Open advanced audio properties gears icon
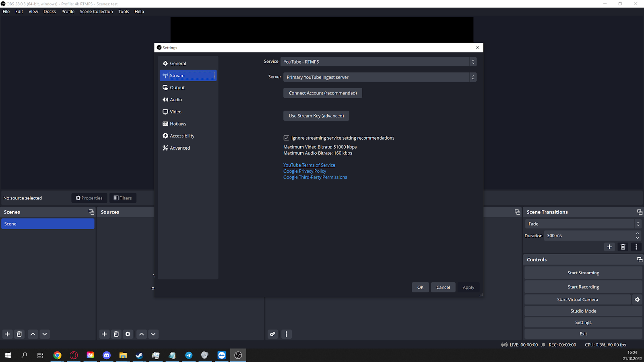Viewport: 644px width, 362px height. click(x=273, y=334)
